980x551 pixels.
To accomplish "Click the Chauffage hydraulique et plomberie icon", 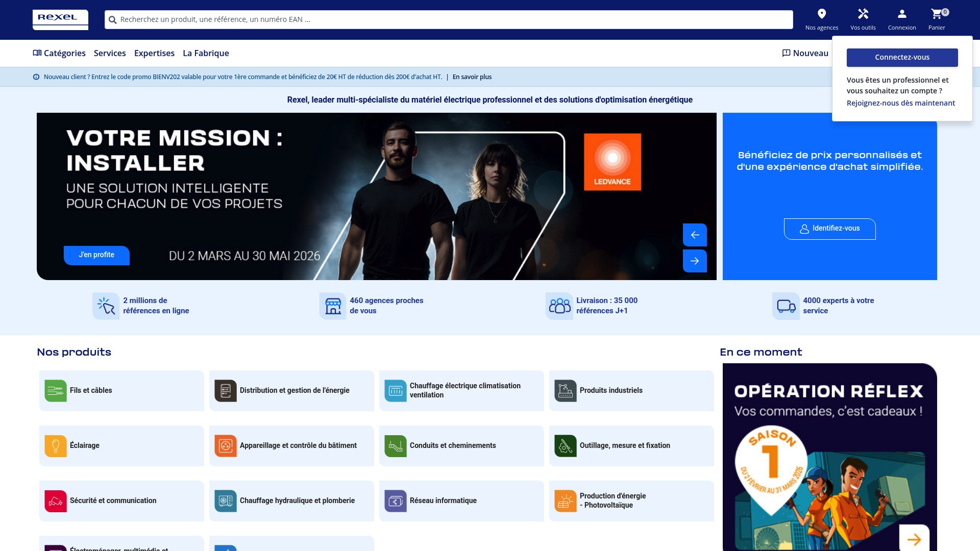I will (226, 501).
